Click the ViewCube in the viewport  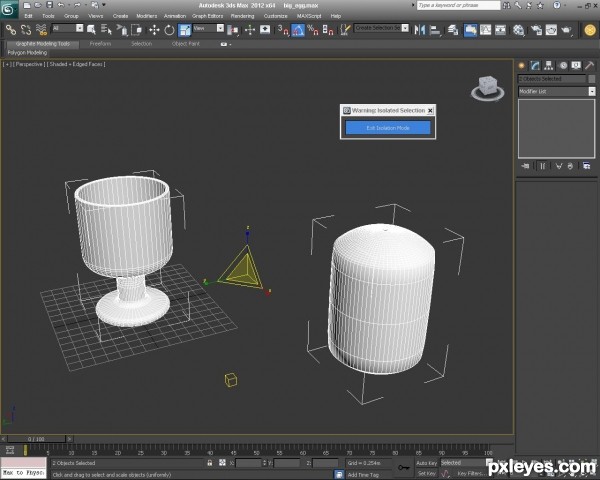pyautogui.click(x=488, y=88)
